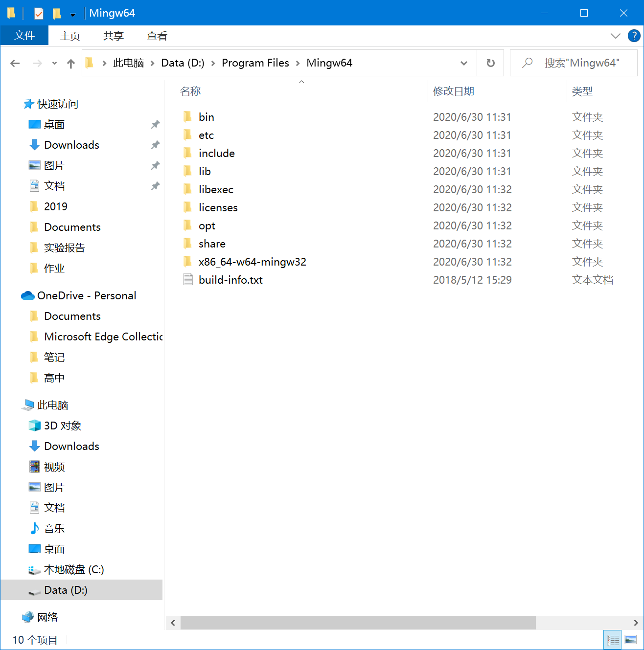Image resolution: width=644 pixels, height=650 pixels.
Task: Select the x86_64-w64-mingw32 folder
Action: [253, 262]
